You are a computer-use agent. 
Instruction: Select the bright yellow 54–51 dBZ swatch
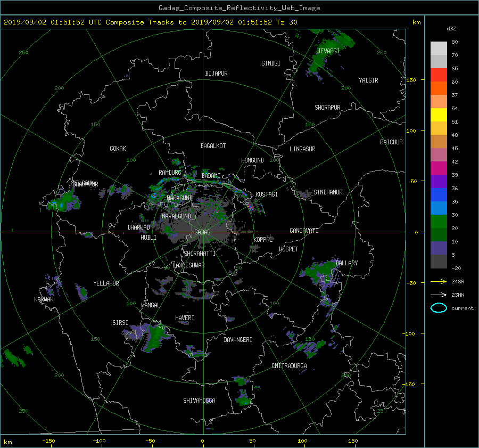pyautogui.click(x=439, y=115)
